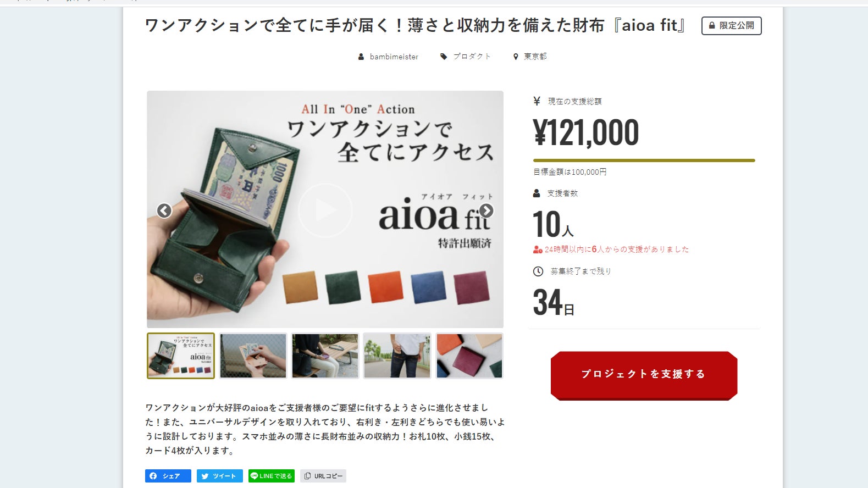Image resolution: width=868 pixels, height=488 pixels.
Task: Click the funding progress bar
Action: tap(644, 160)
